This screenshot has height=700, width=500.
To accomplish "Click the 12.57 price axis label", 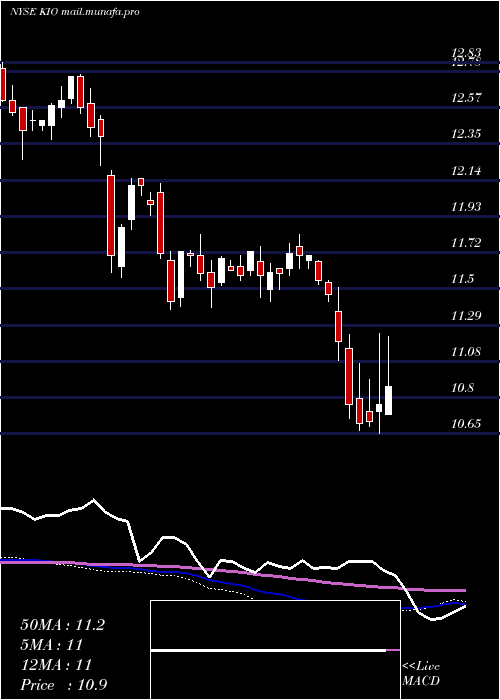I will point(466,98).
